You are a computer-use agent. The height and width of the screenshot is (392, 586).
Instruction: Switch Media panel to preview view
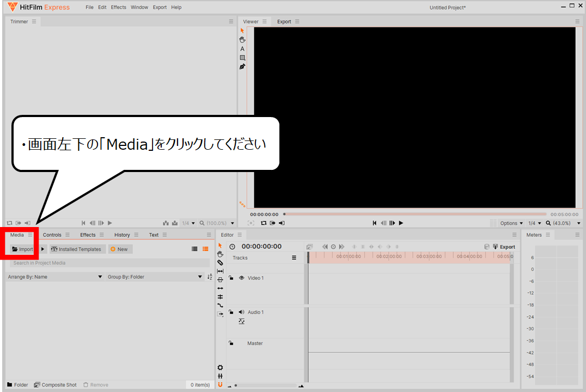(205, 249)
